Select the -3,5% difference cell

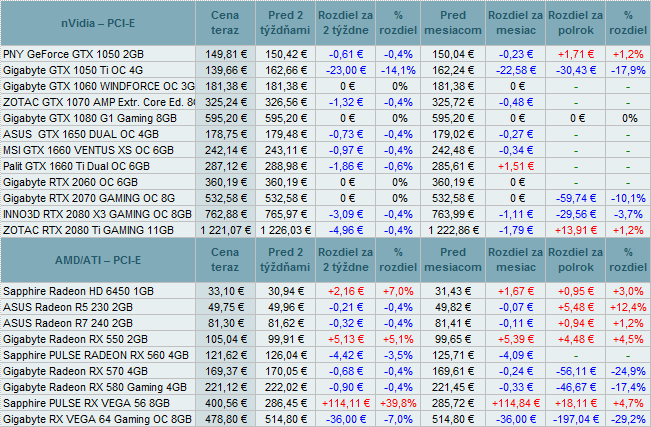click(x=398, y=356)
